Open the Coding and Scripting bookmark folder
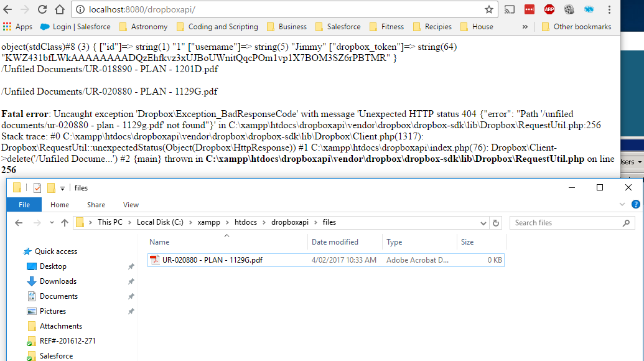 [x=217, y=27]
